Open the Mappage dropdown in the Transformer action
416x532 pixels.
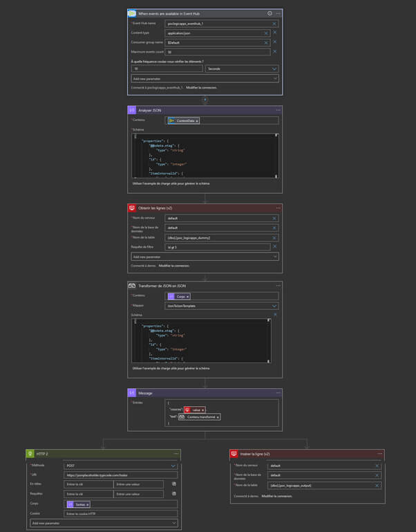222,306
